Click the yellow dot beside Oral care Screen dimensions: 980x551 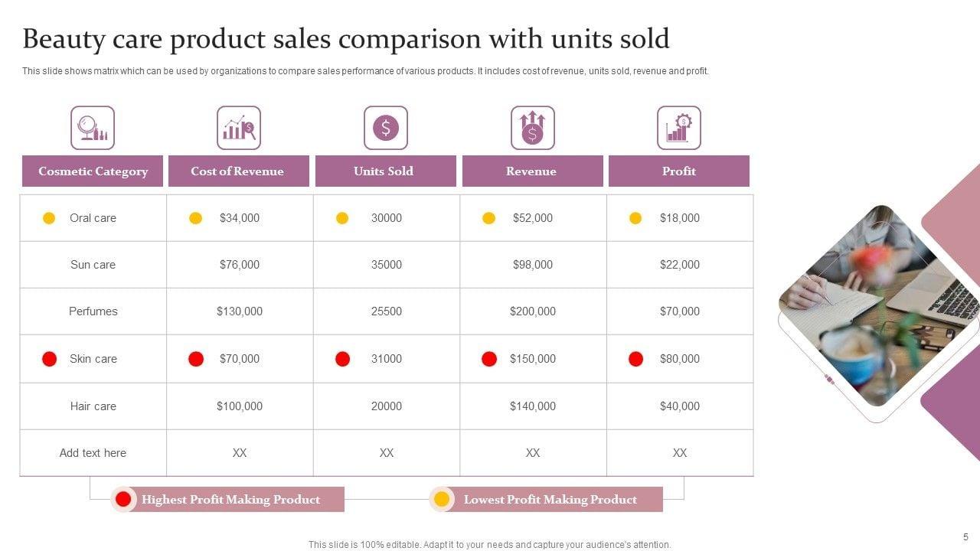click(49, 218)
